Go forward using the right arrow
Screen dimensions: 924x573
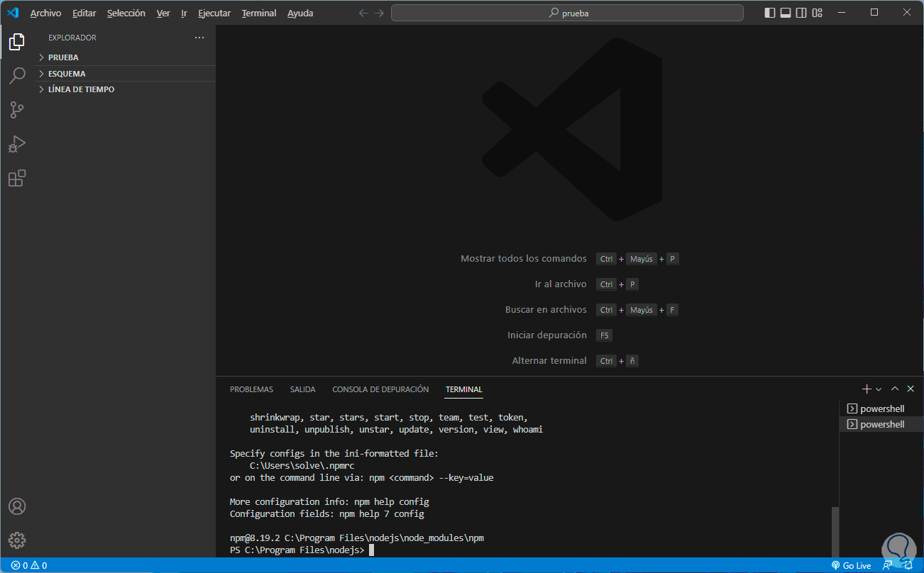coord(380,13)
